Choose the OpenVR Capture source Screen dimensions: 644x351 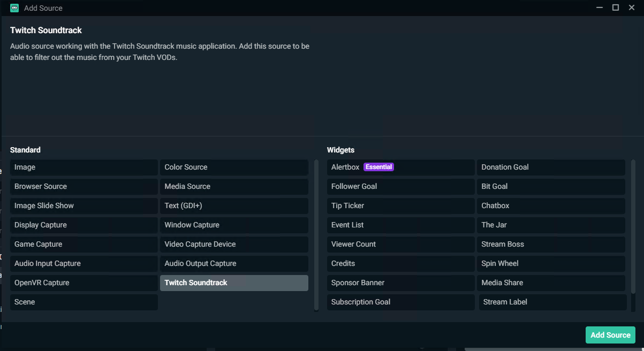(83, 283)
